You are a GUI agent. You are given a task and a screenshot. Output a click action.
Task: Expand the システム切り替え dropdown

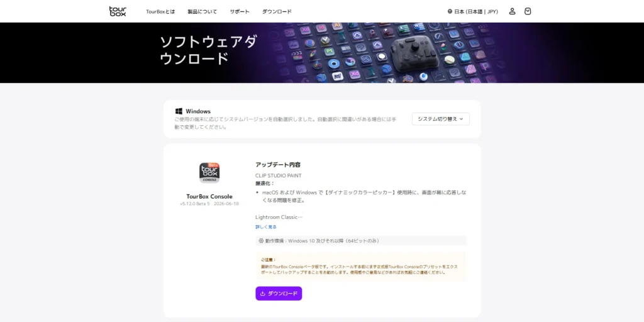tap(441, 119)
